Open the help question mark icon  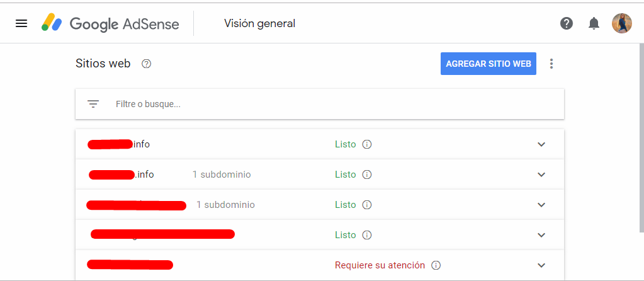(567, 23)
